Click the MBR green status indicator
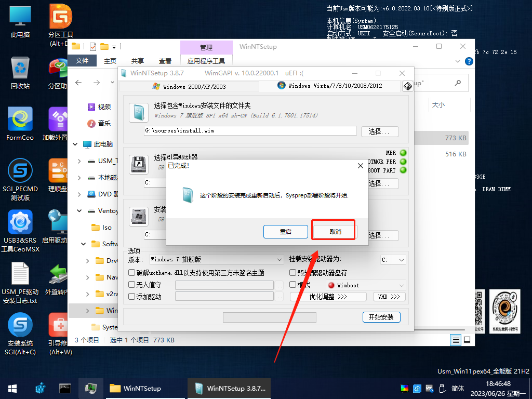Screen dimensions: 532x399 403,153
